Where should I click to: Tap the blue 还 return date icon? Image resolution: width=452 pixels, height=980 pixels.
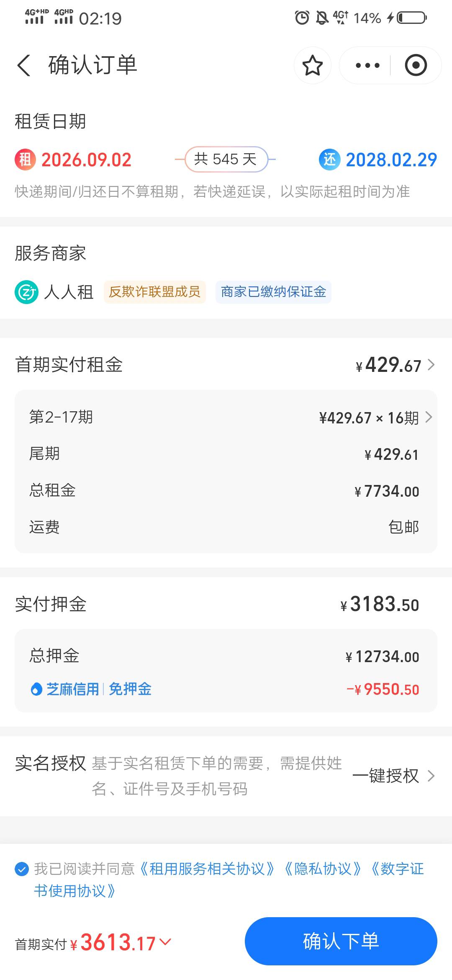tap(330, 160)
